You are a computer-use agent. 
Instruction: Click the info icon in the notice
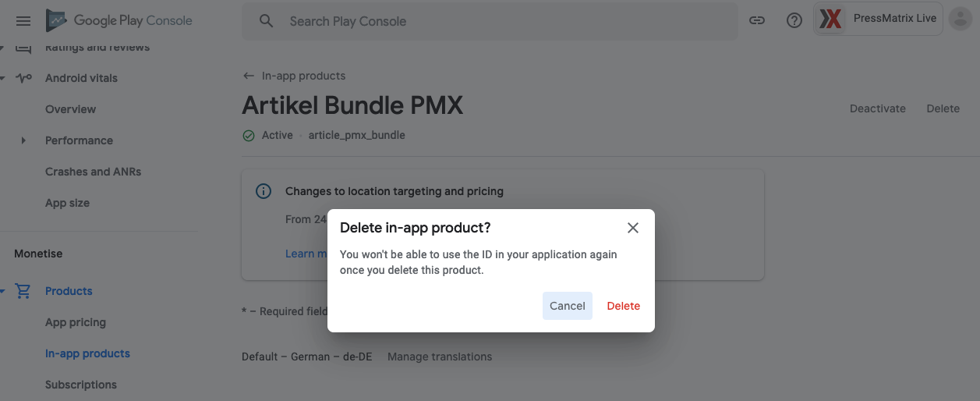pyautogui.click(x=264, y=191)
